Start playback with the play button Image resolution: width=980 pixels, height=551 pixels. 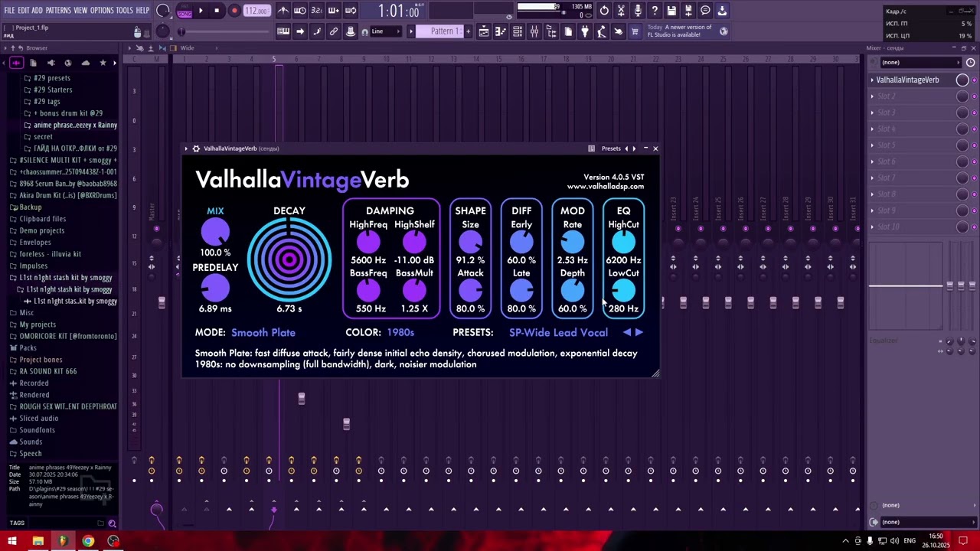pyautogui.click(x=201, y=11)
